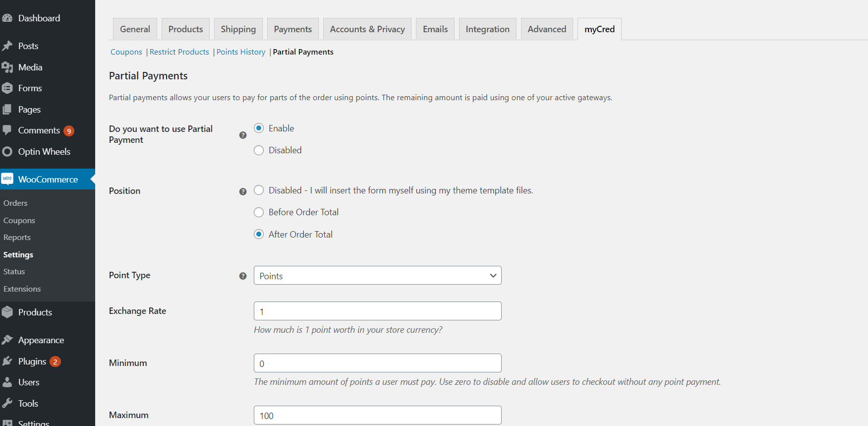Click the exchange rate hint text
Screen dimensions: 868x426
click(x=348, y=330)
